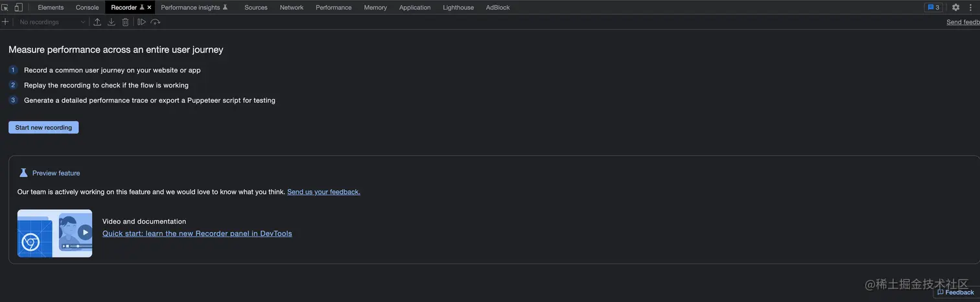Viewport: 980px width, 302px height.
Task: Click the replay recording icon
Action: coord(142,22)
